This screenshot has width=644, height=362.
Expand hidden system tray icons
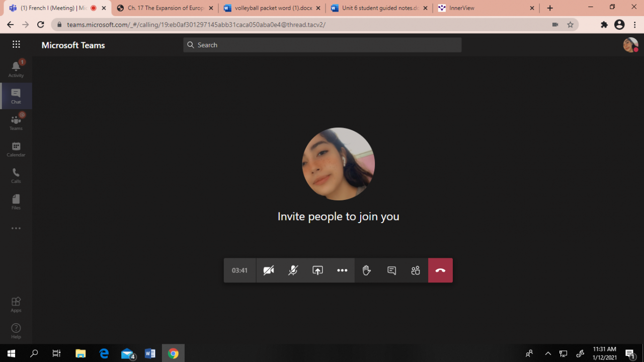coord(548,353)
